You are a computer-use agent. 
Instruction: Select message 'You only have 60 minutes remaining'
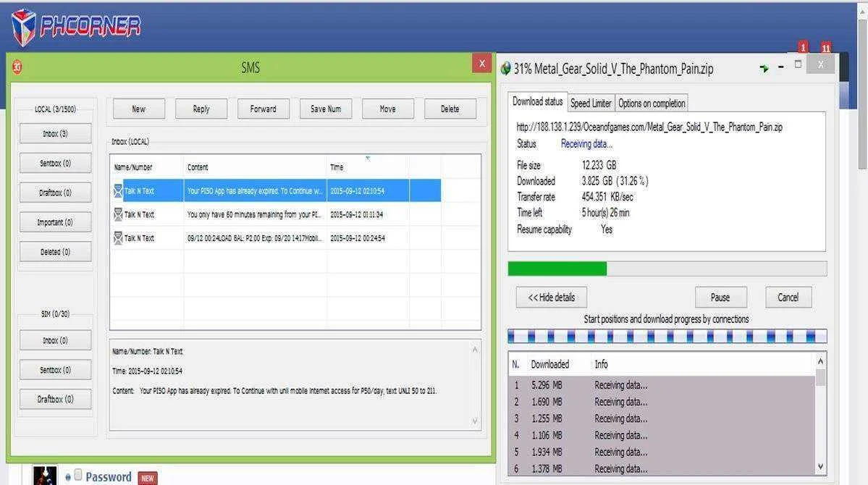(x=276, y=214)
